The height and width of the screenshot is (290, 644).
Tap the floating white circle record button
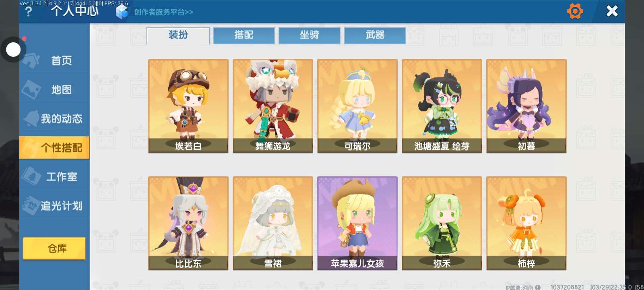(13, 50)
